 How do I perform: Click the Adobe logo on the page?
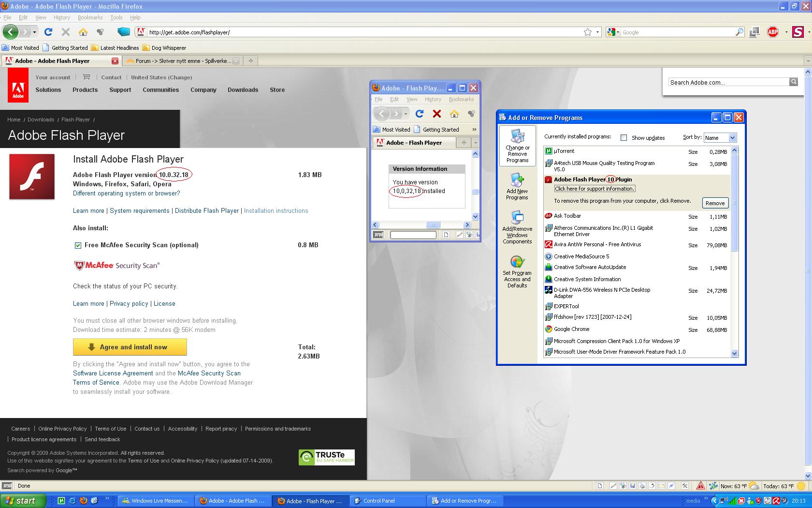coord(18,85)
